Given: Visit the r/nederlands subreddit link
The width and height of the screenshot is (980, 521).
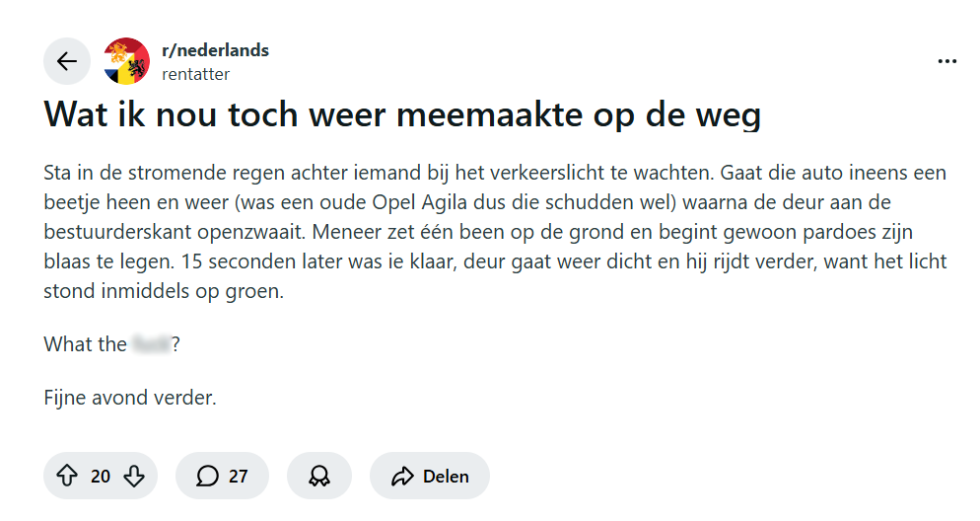Looking at the screenshot, I should click(x=215, y=50).
